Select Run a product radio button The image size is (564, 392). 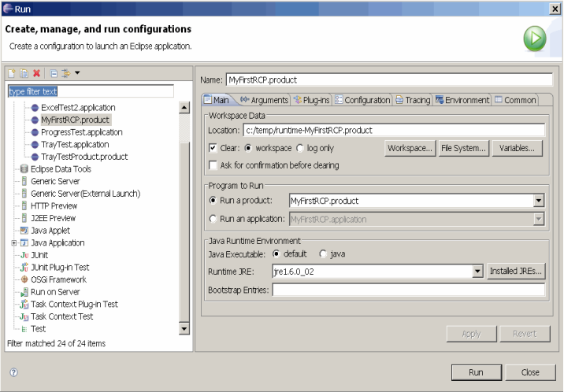[213, 200]
